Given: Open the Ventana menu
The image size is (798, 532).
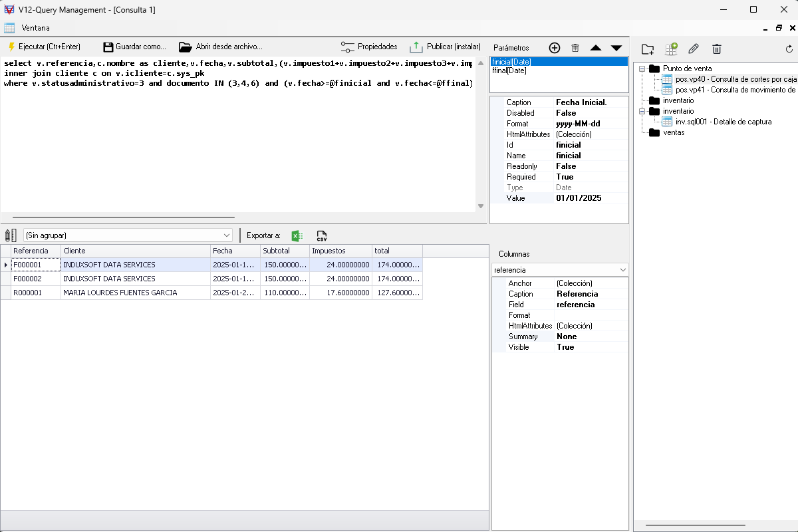Looking at the screenshot, I should (x=35, y=28).
